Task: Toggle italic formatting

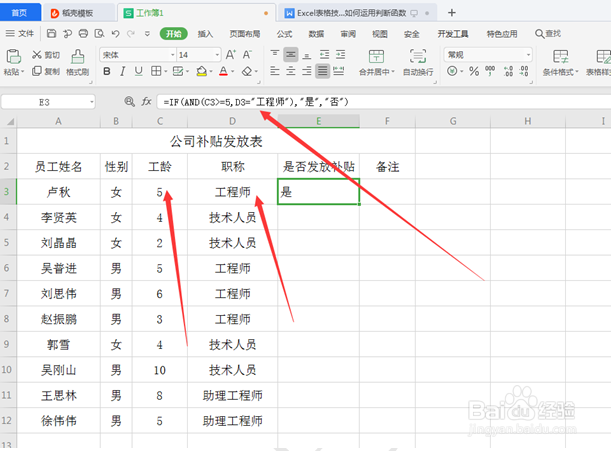Action: pos(122,71)
